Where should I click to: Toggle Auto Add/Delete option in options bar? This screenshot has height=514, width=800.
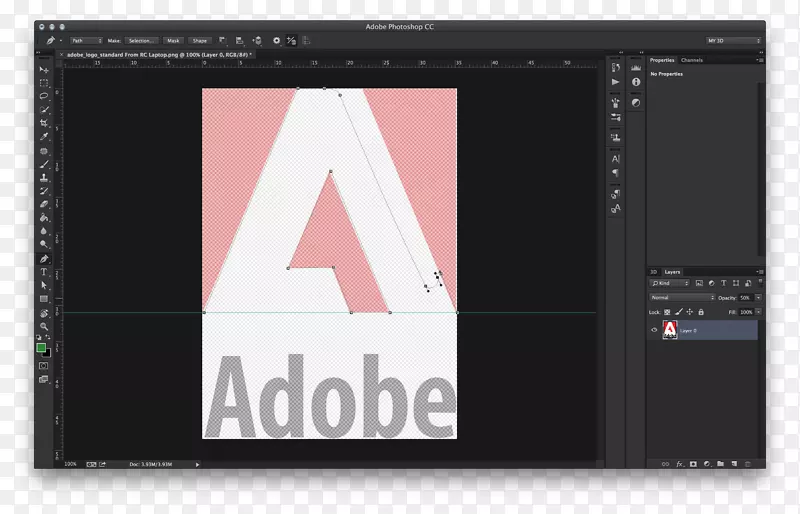(291, 40)
